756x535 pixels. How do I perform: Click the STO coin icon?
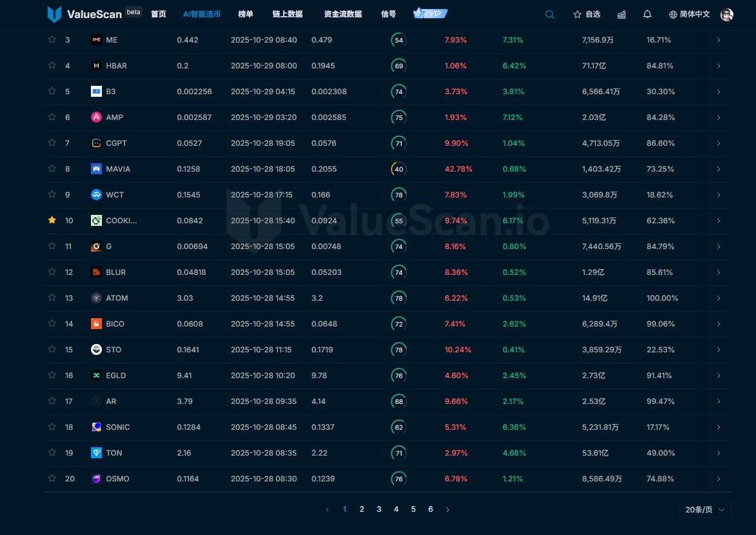(96, 350)
